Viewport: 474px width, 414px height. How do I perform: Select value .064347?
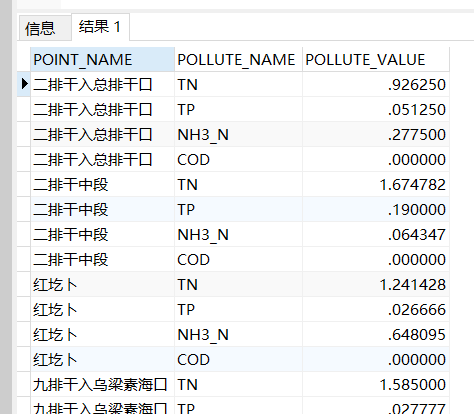(376, 235)
